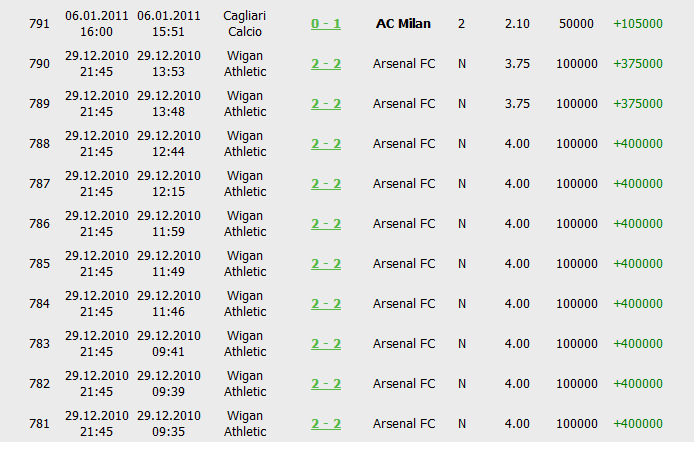Screen dimensions: 695x460
Task: Select the 3.75 odds in row 789
Action: [517, 104]
